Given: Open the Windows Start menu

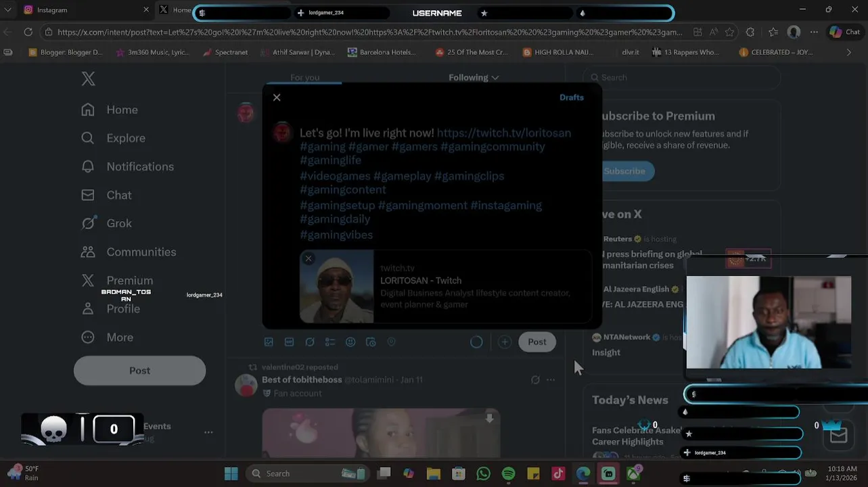Looking at the screenshot, I should coord(231,473).
